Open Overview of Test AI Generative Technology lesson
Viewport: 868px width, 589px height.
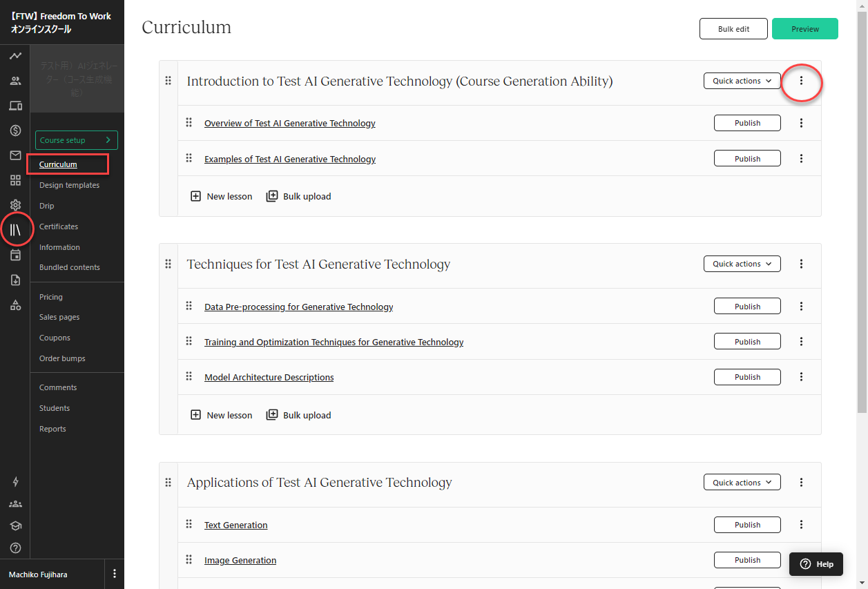point(290,123)
